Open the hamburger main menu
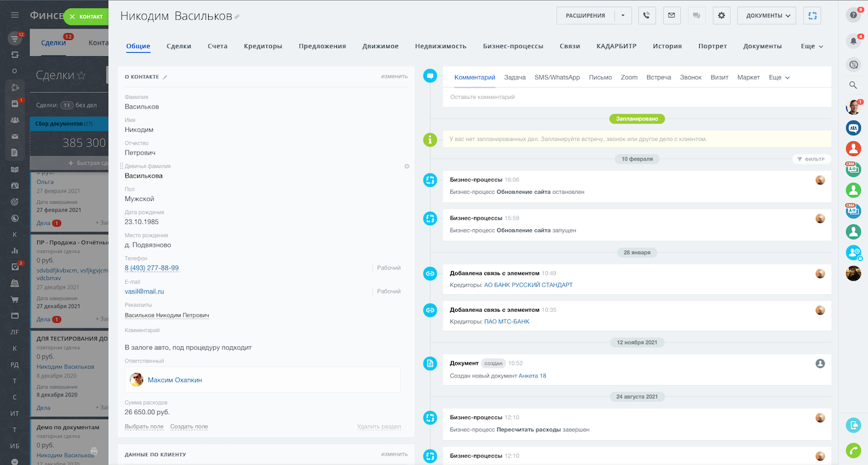This screenshot has height=465, width=868. pyautogui.click(x=14, y=16)
